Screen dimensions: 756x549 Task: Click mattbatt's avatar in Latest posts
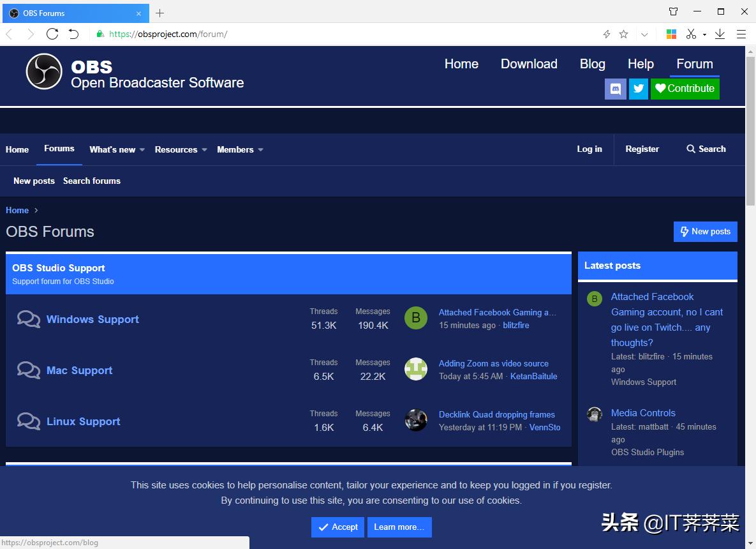coord(595,414)
